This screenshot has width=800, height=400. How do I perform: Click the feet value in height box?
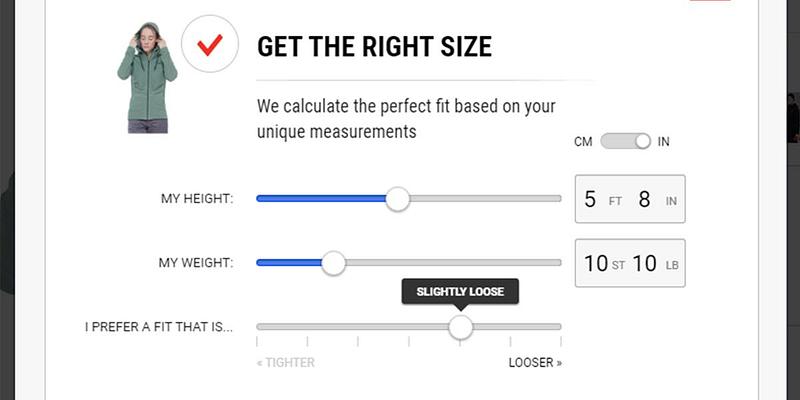pos(590,199)
